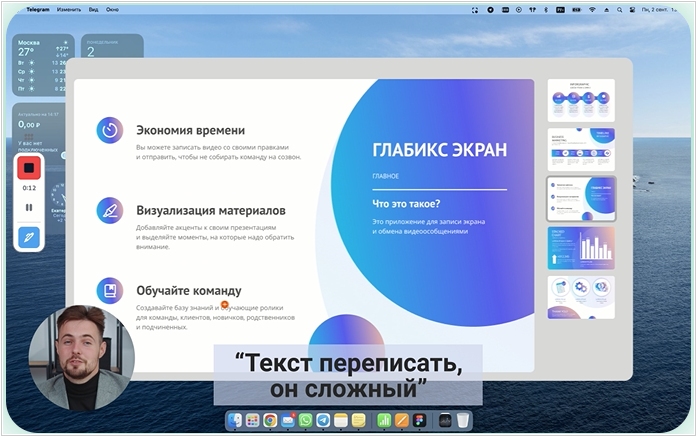Image resolution: width=696 pixels, height=436 pixels.
Task: Click the Визуализация материалов heading
Action: pyautogui.click(x=211, y=210)
